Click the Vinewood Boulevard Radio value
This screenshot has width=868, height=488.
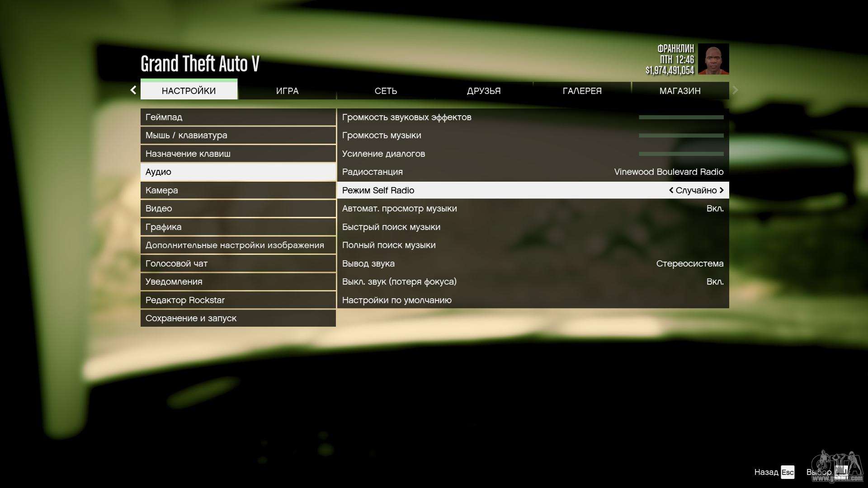coord(669,172)
